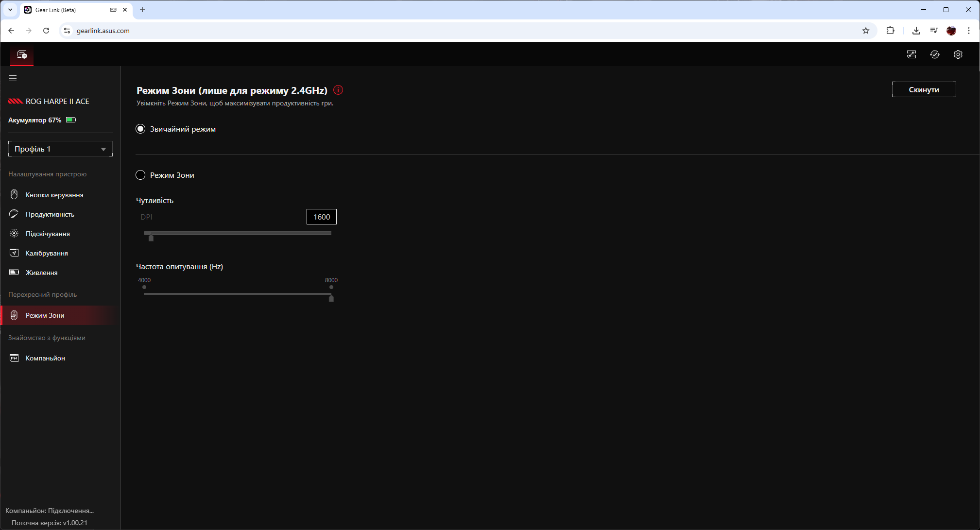Click the 8000 Hz polling rate slider handle
980x530 pixels.
331,298
